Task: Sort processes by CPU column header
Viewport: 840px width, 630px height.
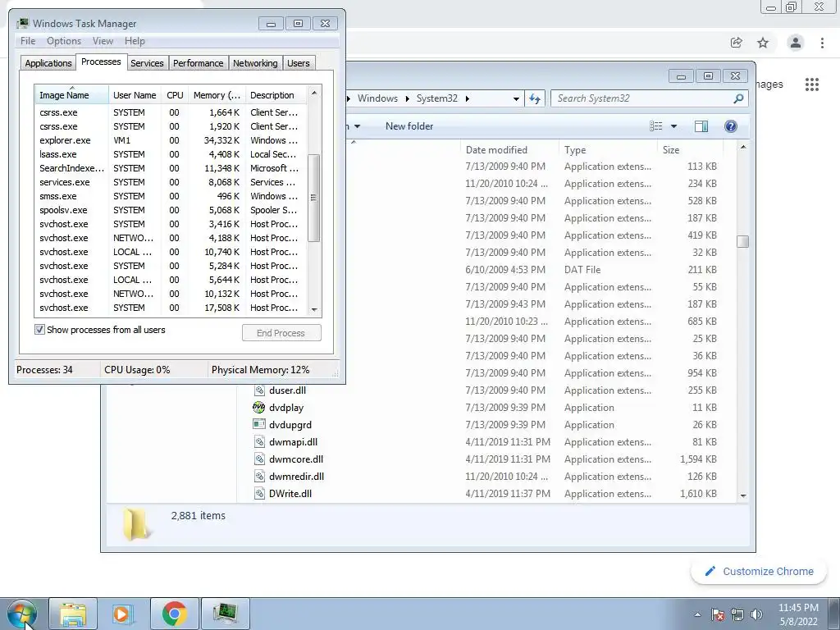Action: click(175, 95)
